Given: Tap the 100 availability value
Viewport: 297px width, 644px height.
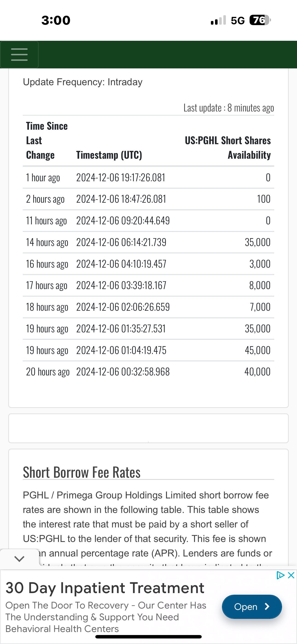Looking at the screenshot, I should coord(264,199).
